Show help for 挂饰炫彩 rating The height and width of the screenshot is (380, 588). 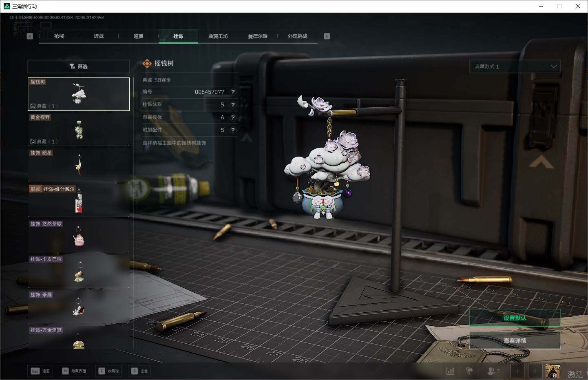pos(233,105)
